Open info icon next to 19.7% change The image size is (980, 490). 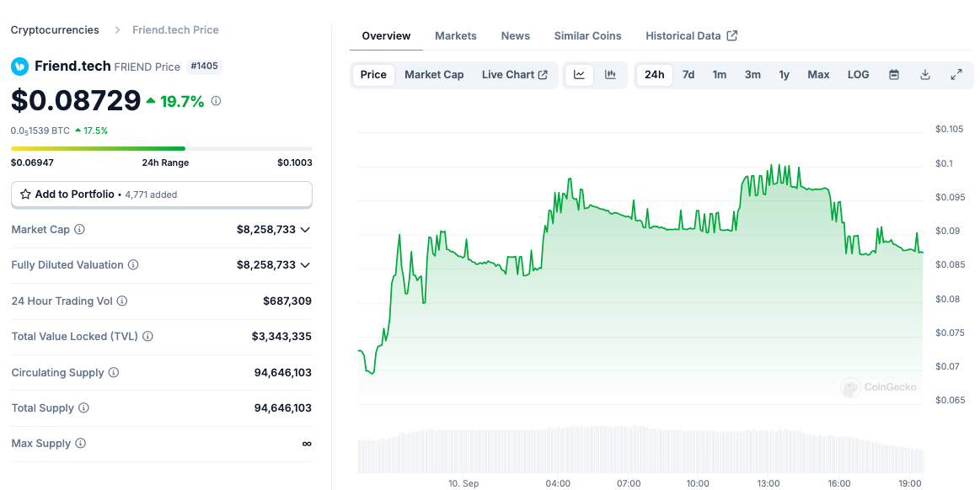(217, 100)
